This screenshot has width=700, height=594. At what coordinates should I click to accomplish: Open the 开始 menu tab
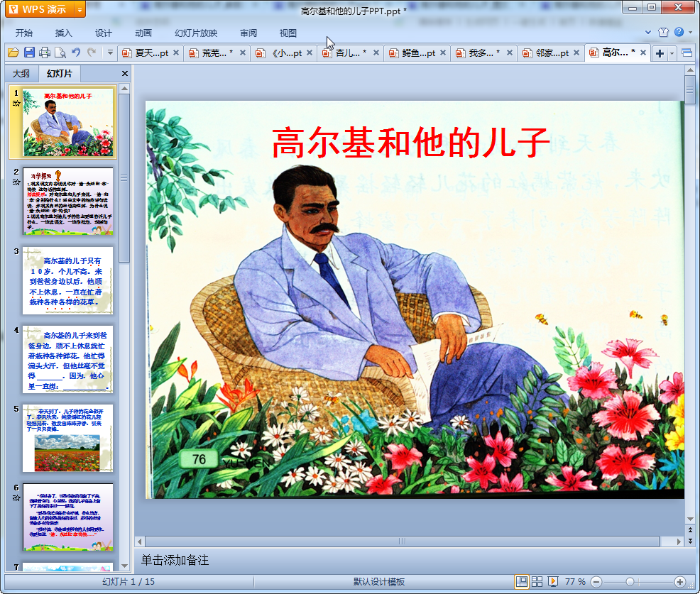tap(23, 33)
